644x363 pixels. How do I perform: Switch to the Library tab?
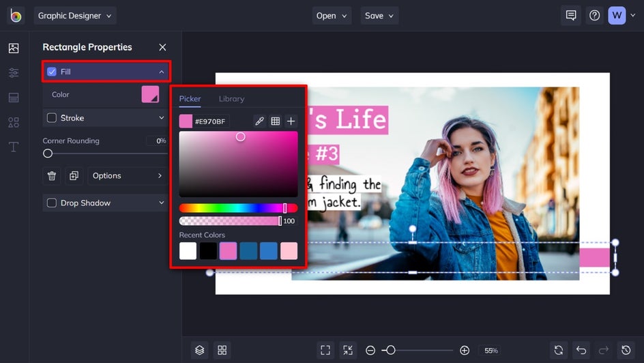click(x=231, y=99)
